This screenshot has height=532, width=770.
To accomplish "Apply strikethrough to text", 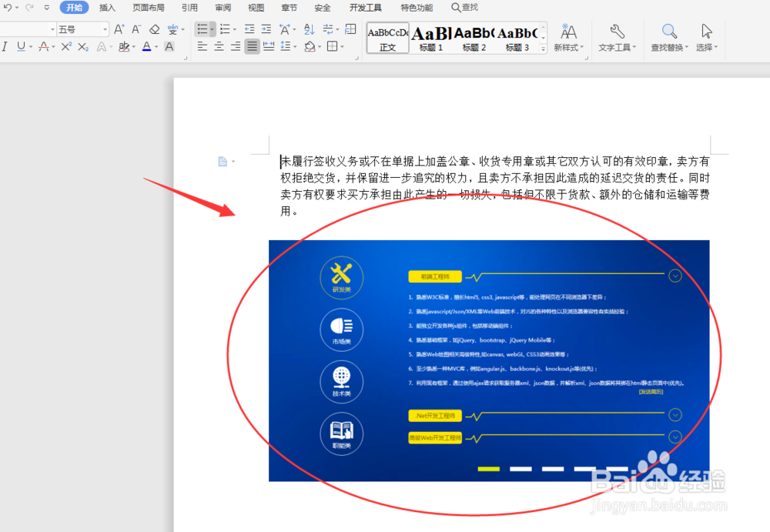I will [x=44, y=47].
